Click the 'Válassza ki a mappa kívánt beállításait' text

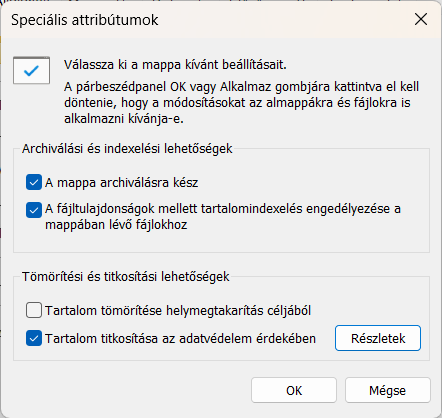[x=175, y=65]
